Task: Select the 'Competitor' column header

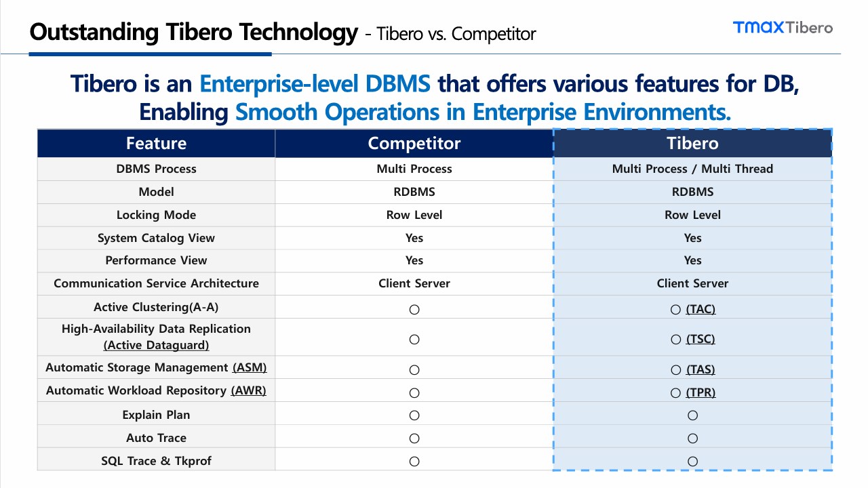Action: coord(414,143)
